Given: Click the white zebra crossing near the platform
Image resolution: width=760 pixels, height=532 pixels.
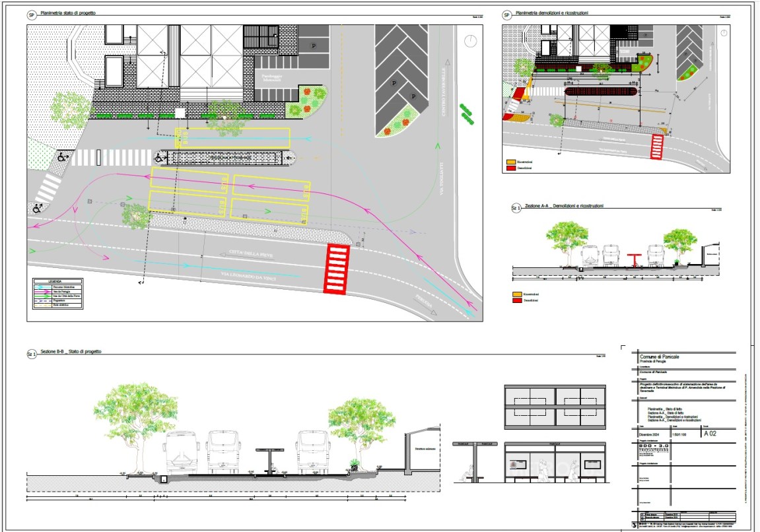Looking at the screenshot, I should tap(111, 158).
